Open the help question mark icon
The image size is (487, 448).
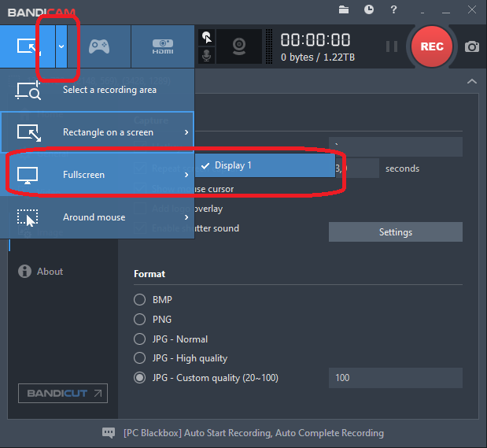[393, 9]
